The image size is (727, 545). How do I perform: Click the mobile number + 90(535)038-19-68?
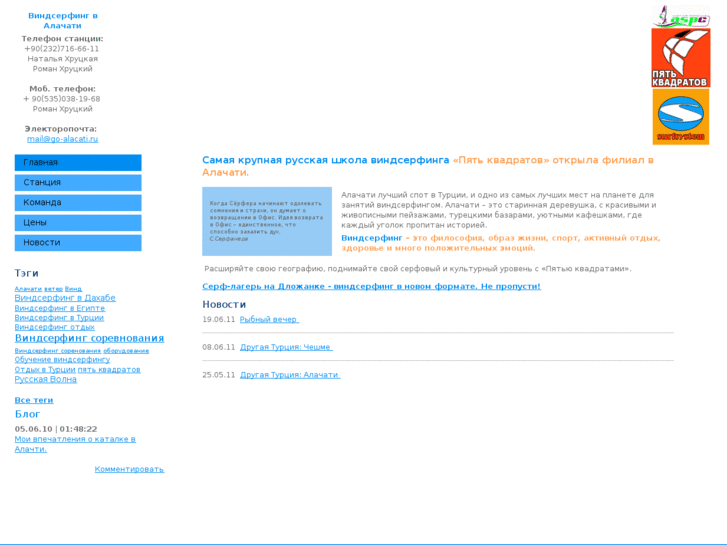point(62,99)
